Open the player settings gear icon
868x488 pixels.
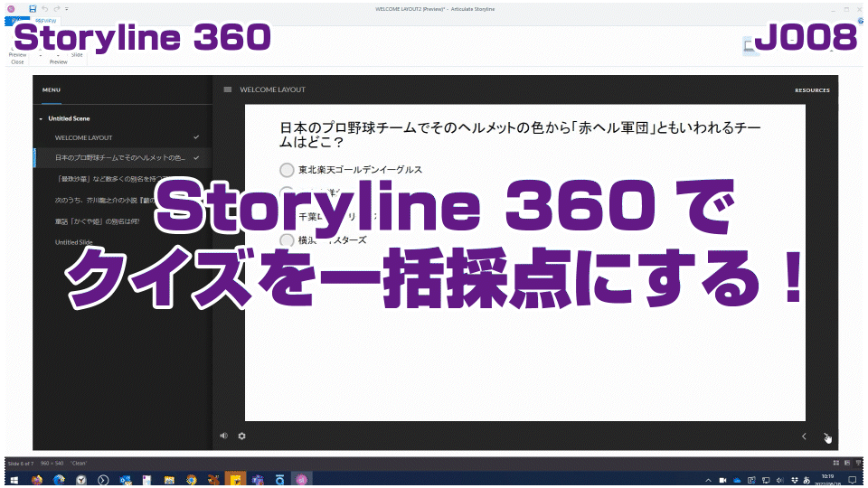coord(242,436)
